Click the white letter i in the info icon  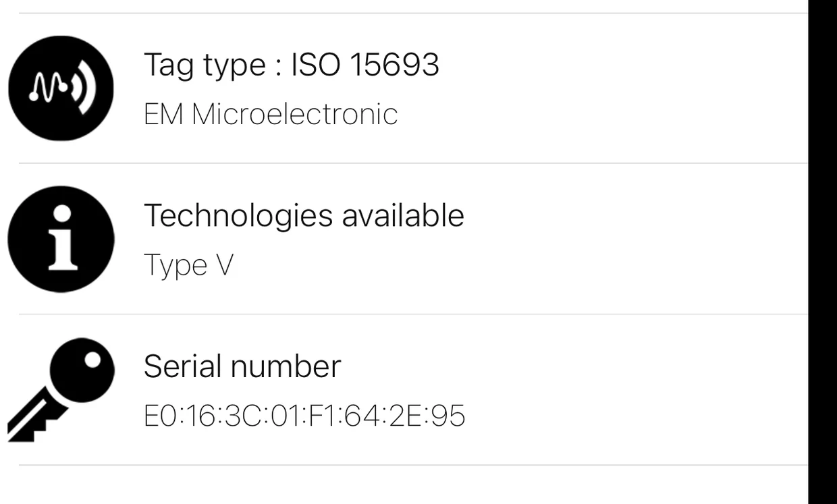click(x=62, y=240)
